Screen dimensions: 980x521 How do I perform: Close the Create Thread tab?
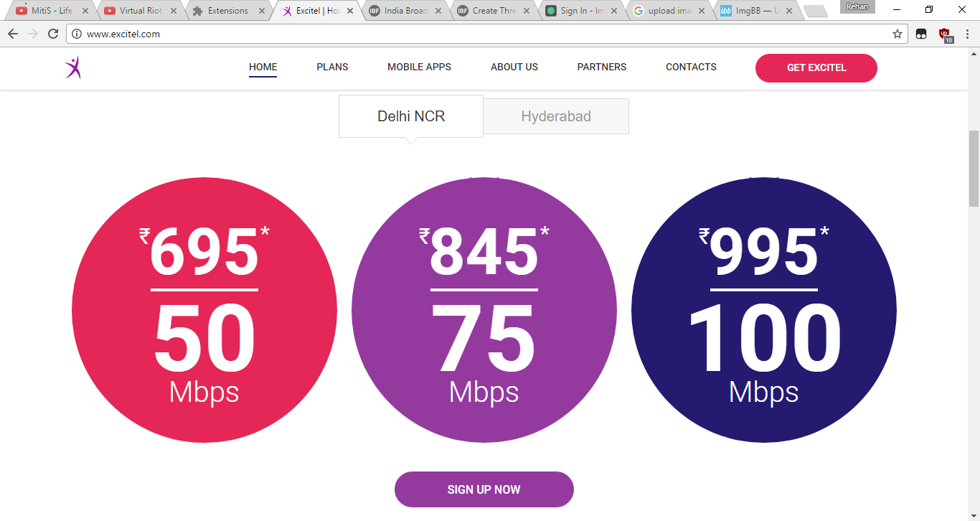tap(527, 11)
